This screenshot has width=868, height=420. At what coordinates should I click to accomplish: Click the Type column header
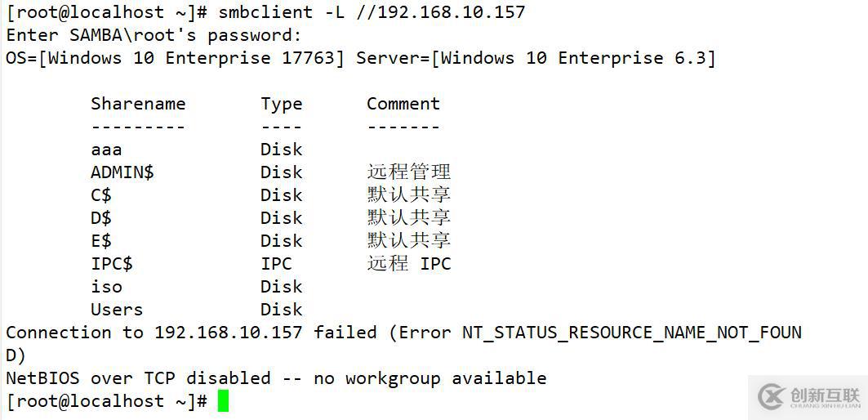click(x=281, y=104)
